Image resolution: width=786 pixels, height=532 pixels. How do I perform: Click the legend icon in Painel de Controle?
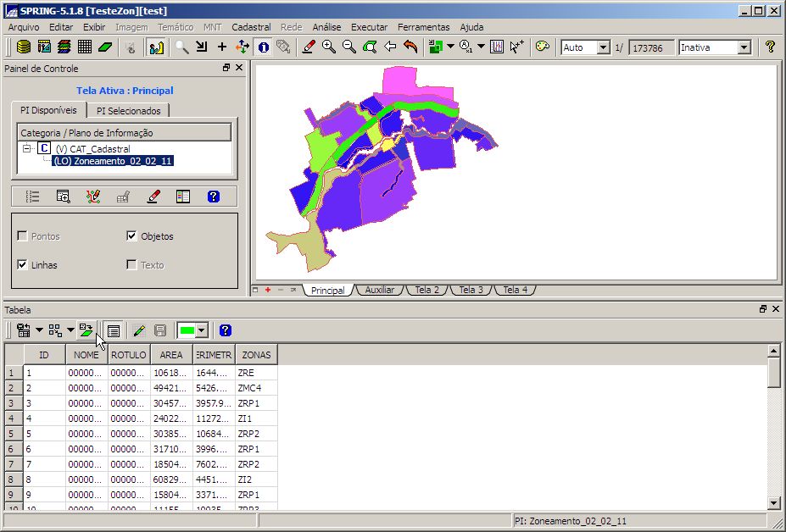coord(183,197)
